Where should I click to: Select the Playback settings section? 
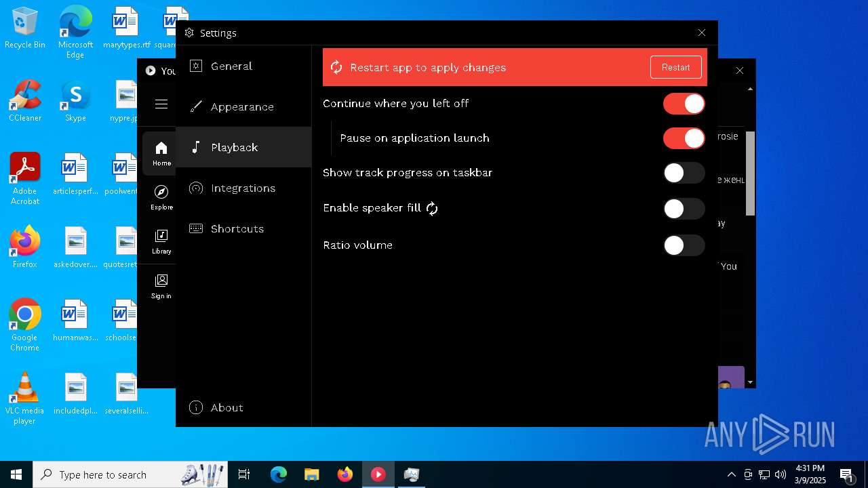point(243,147)
